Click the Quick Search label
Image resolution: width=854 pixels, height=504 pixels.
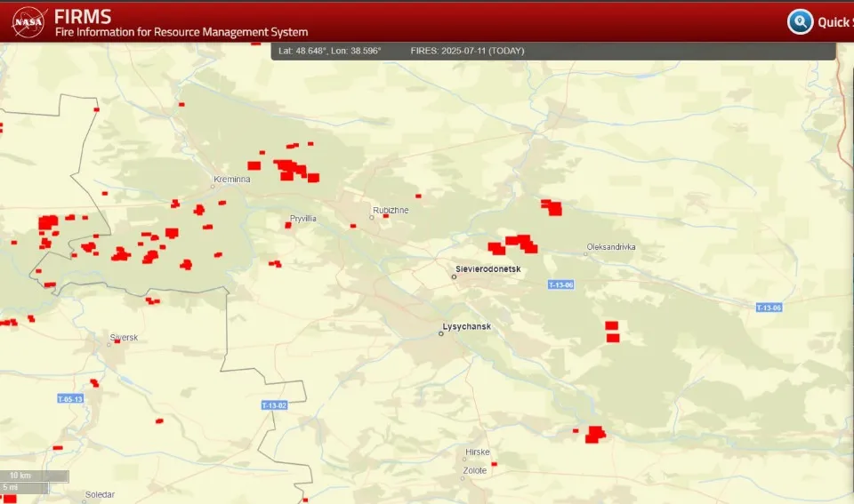(x=835, y=22)
